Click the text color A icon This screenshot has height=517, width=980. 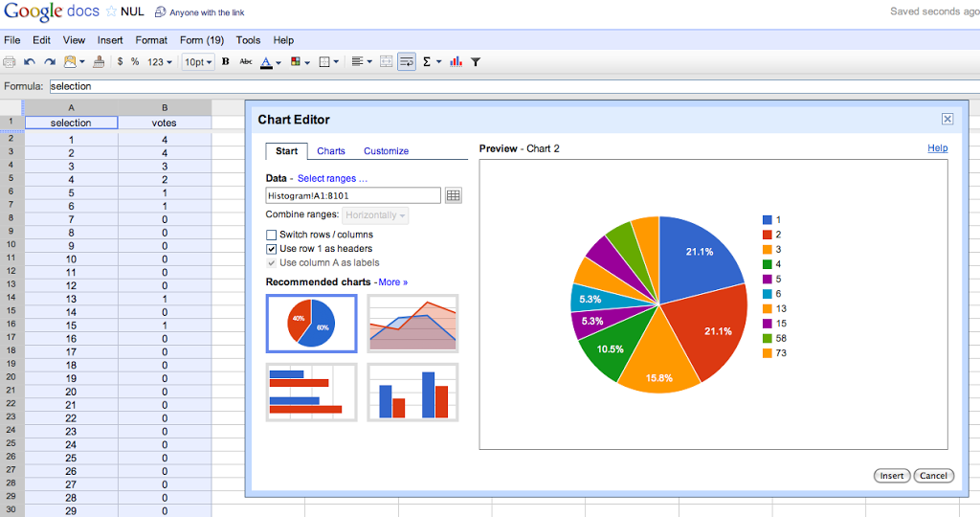(x=266, y=62)
